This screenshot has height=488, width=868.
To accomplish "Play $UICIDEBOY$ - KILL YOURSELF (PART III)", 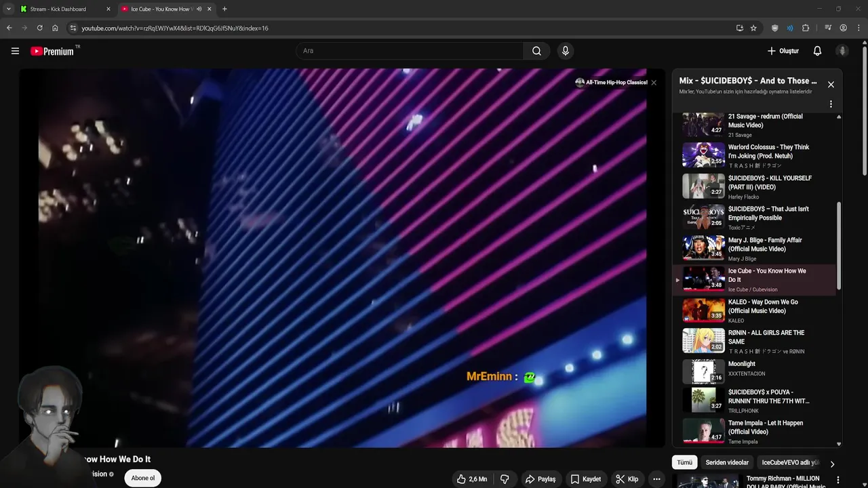I will tap(754, 187).
